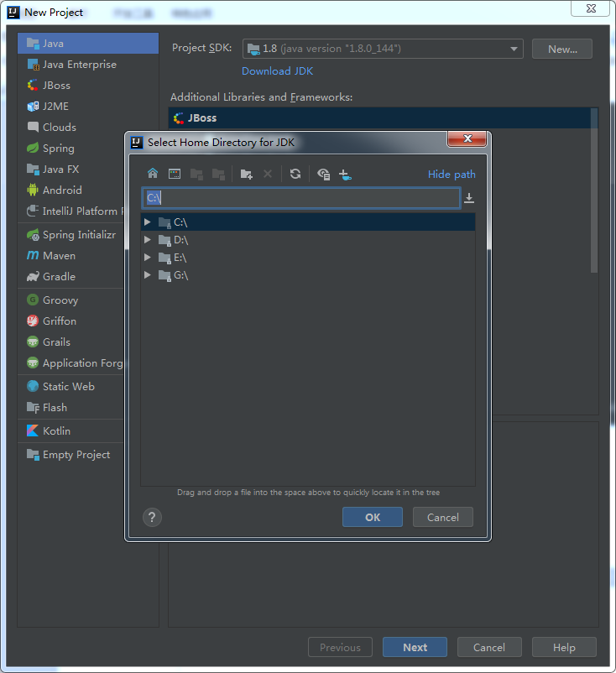This screenshot has width=616, height=673.
Task: Select the Griffon project type
Action: coord(70,321)
